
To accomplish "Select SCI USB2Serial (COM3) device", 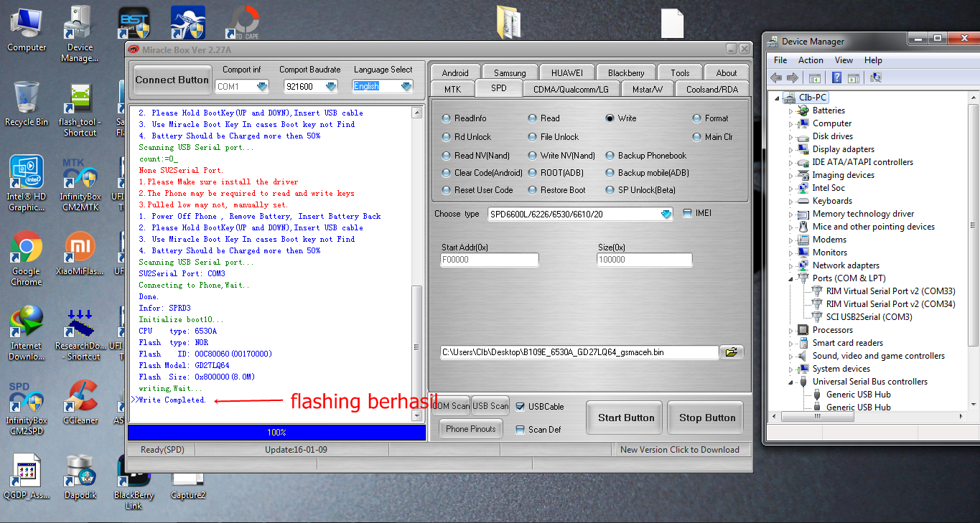I will (862, 317).
